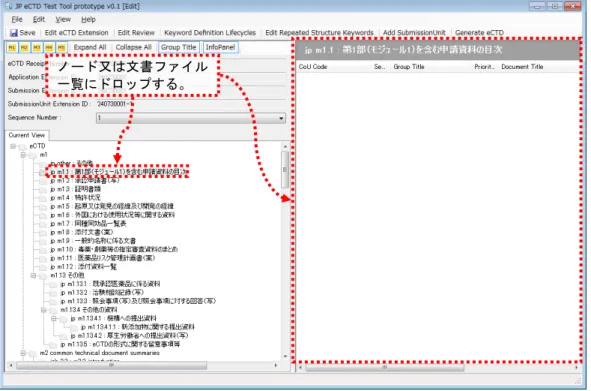Open Keyword Definition Lifecycles

coord(210,33)
